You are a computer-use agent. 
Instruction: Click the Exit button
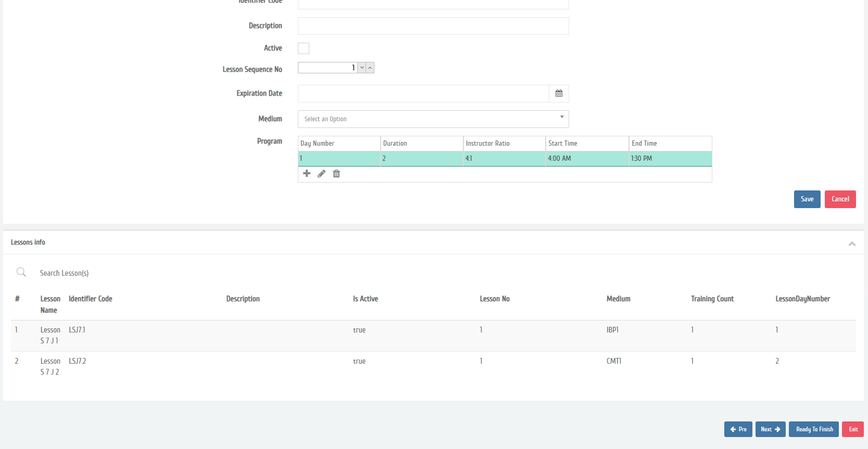pyautogui.click(x=852, y=429)
